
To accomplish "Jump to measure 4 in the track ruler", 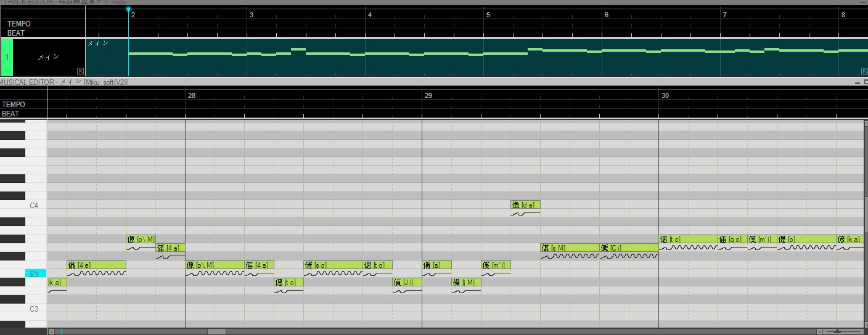I will 369,15.
